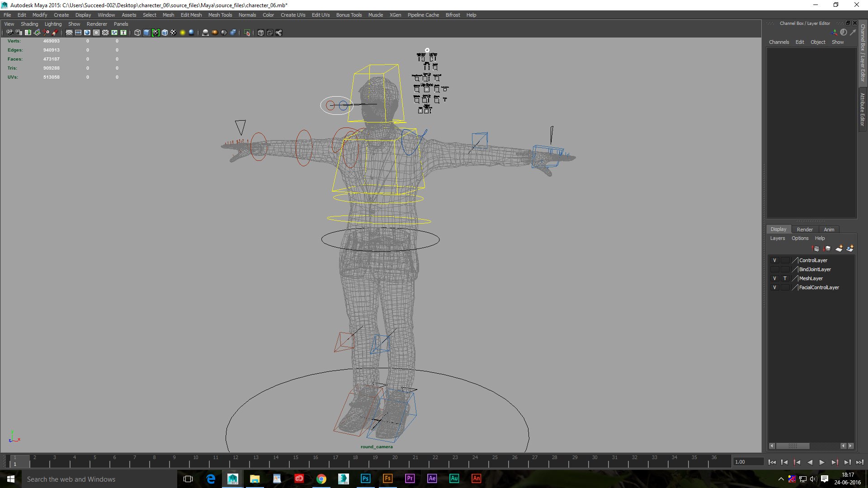868x488 pixels.
Task: Click play forwards button on timeline
Action: (x=822, y=462)
